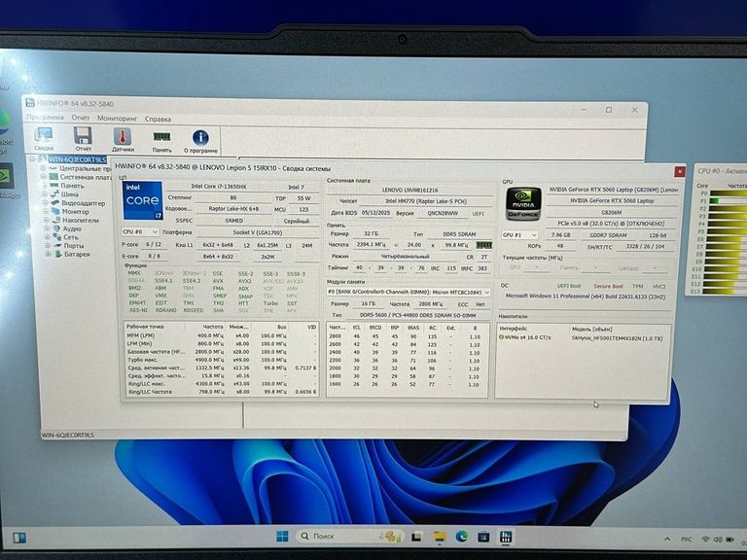
Task: Open the Справка menu
Action: click(x=158, y=119)
